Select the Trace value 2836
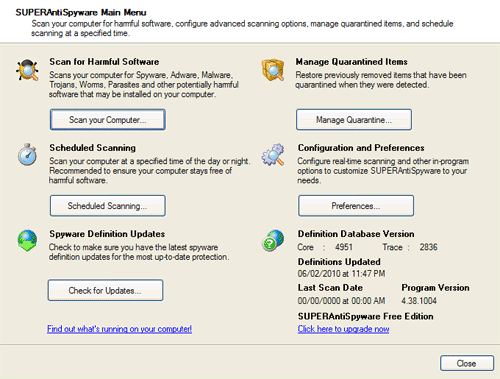 (x=429, y=247)
